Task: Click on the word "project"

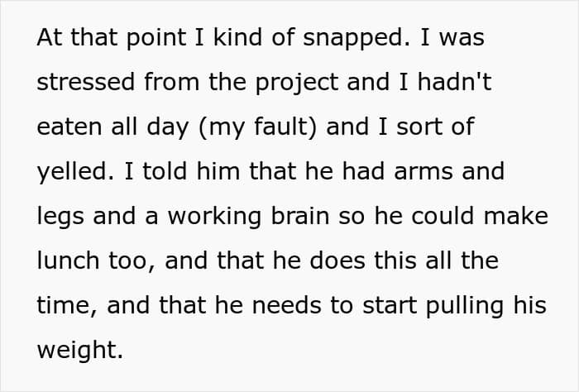Action: click(296, 84)
